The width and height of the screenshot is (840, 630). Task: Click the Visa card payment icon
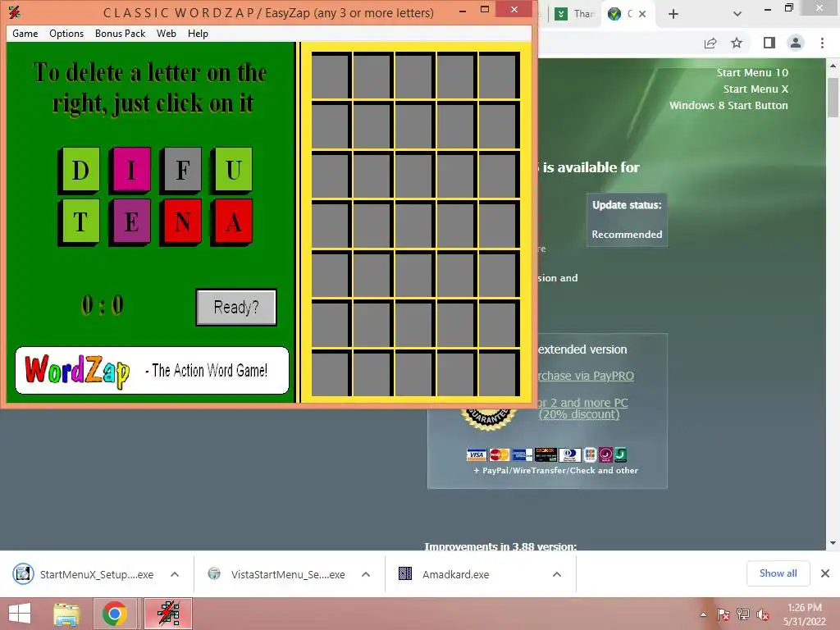click(477, 454)
